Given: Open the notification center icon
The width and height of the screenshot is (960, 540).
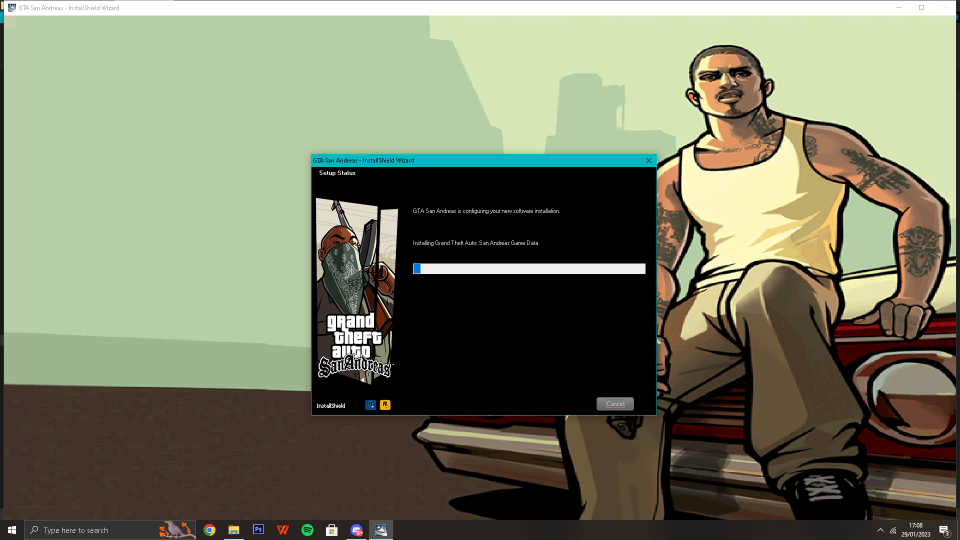Looking at the screenshot, I should point(945,530).
